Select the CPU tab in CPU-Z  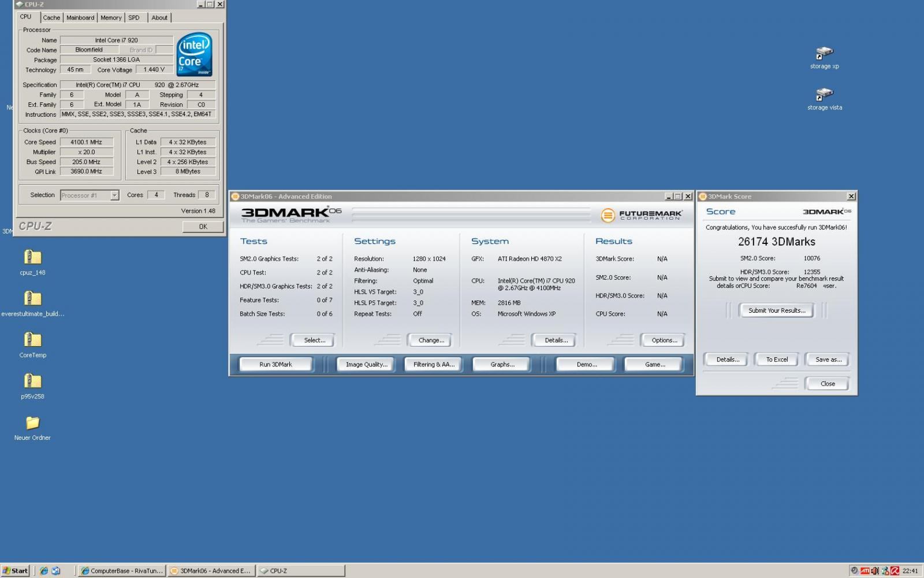click(x=26, y=17)
